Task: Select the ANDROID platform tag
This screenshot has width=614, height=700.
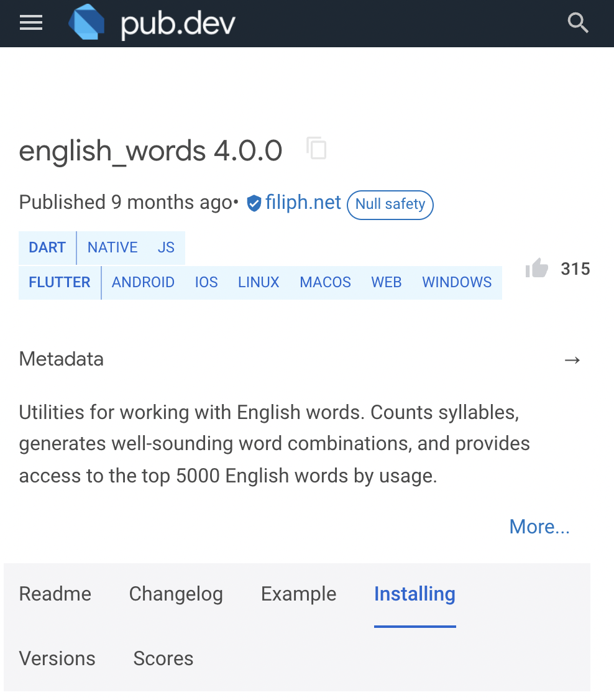Action: point(143,283)
